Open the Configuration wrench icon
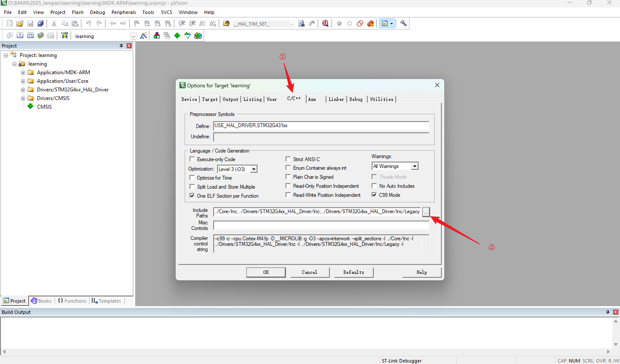 tap(403, 23)
